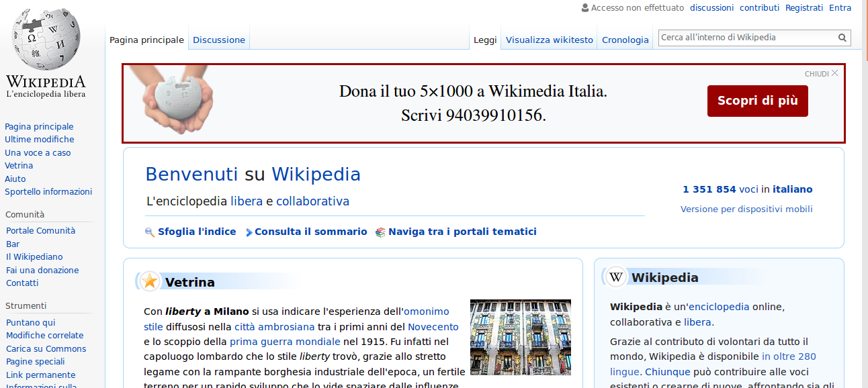Select the Visualizza wikitesto tab
Image resolution: width=868 pixels, height=388 pixels.
pyautogui.click(x=549, y=40)
